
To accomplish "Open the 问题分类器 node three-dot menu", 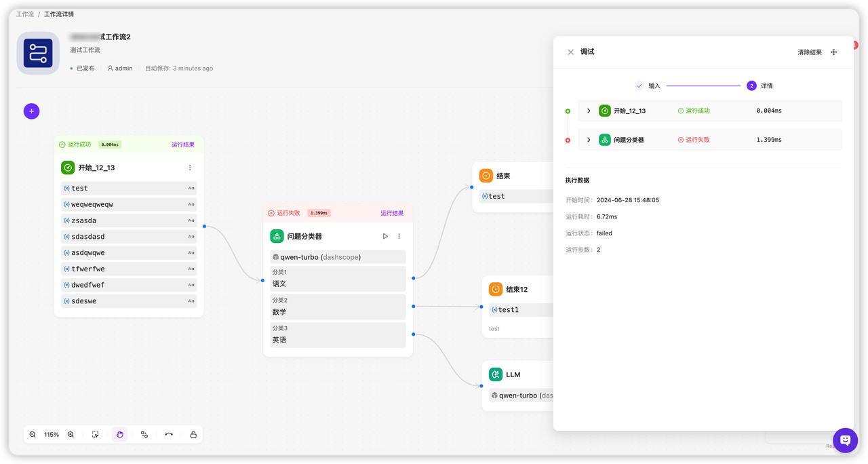I will pos(399,236).
